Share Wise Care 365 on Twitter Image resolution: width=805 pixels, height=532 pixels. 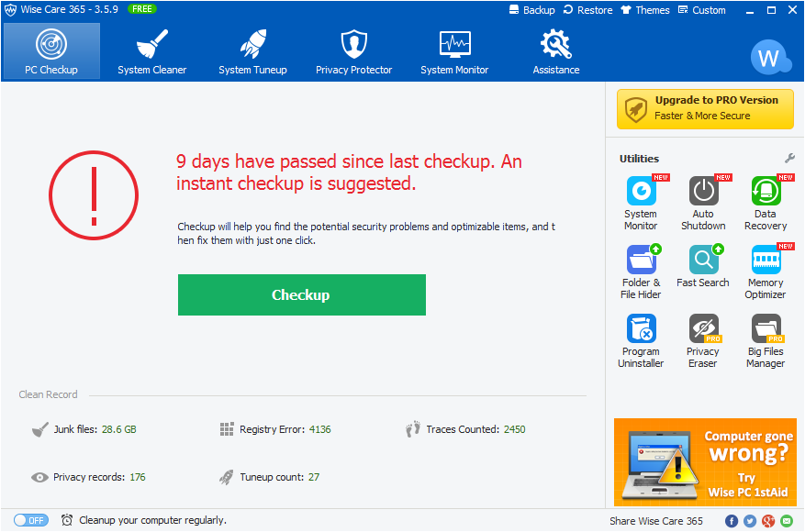[750, 521]
